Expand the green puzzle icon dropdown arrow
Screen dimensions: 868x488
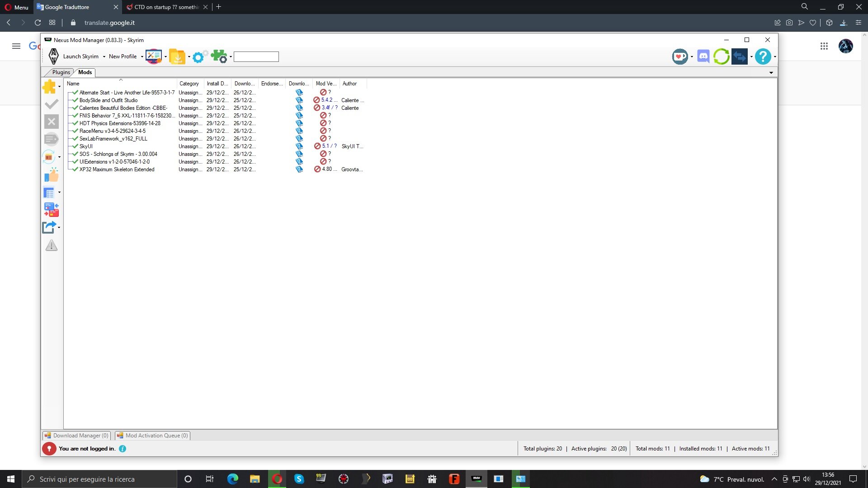pyautogui.click(x=231, y=57)
